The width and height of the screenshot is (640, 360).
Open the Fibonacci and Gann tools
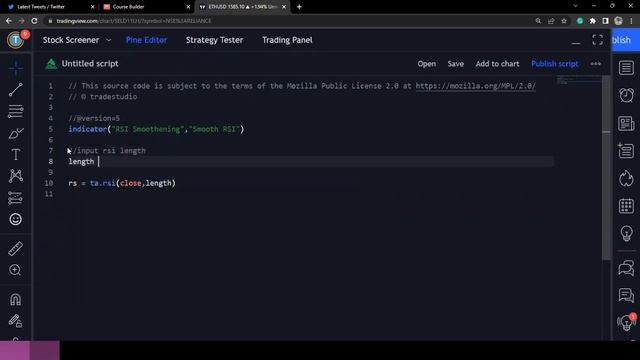coord(16,111)
